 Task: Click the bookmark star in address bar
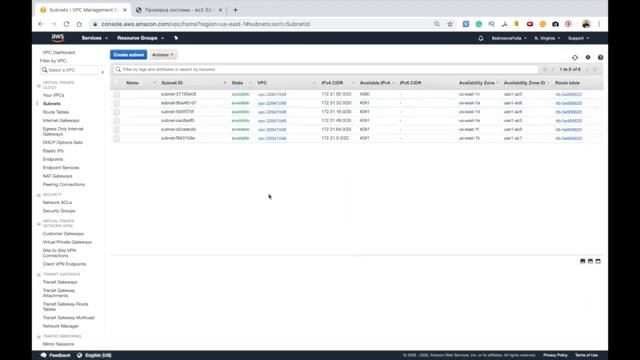coord(450,24)
